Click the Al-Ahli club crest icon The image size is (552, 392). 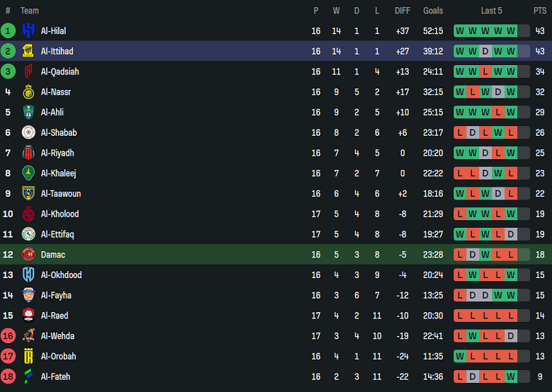(x=28, y=112)
